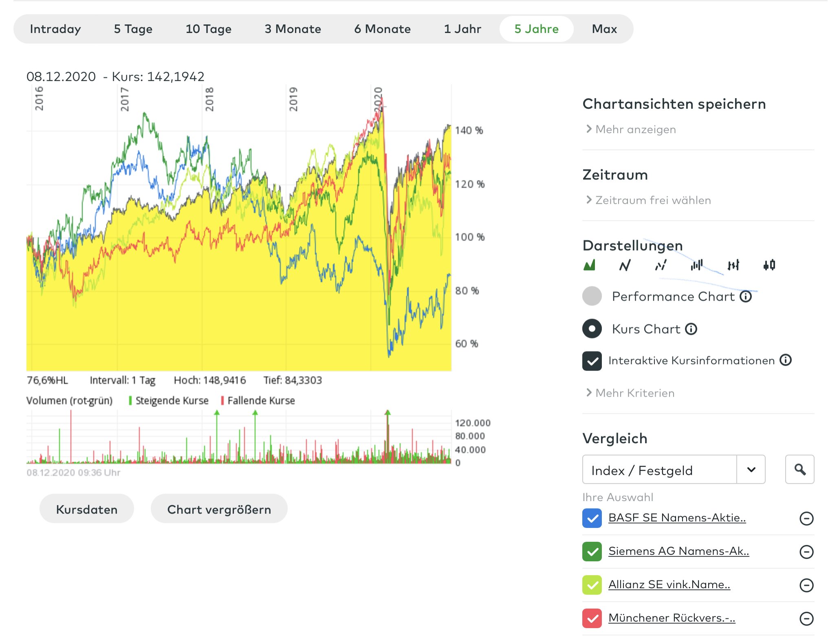Viewport: 828px width, 644px height.
Task: Select the dashed line chart style
Action: tap(661, 265)
